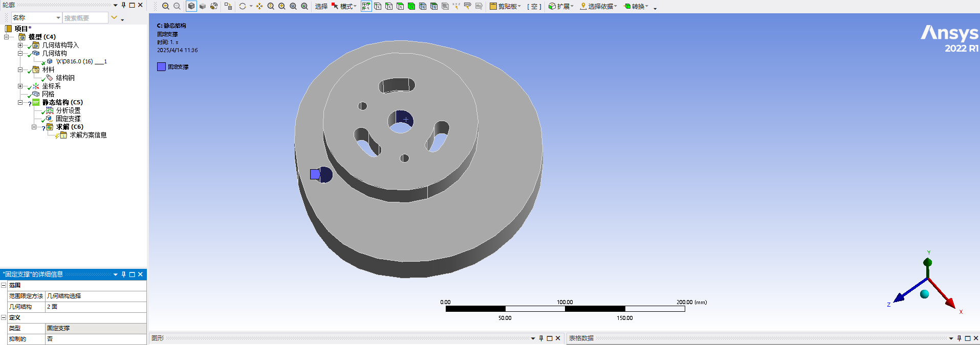Select the Rotate view tool
980x345 pixels.
coord(243,6)
